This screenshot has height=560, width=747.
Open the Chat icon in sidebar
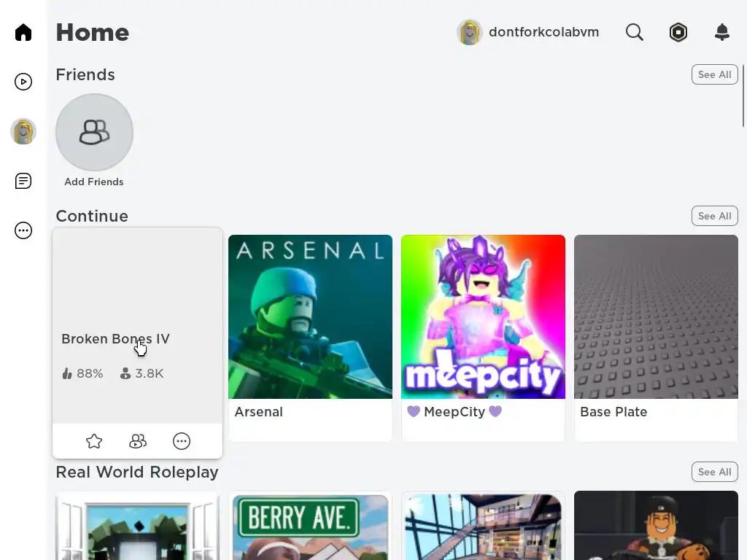pos(23,181)
